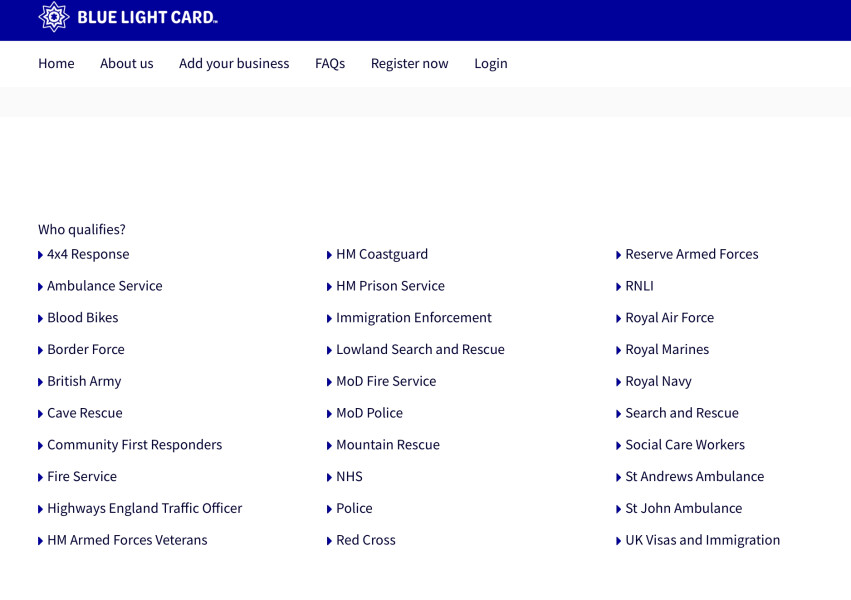
Task: Click St John Ambulance
Action: pyautogui.click(x=683, y=508)
